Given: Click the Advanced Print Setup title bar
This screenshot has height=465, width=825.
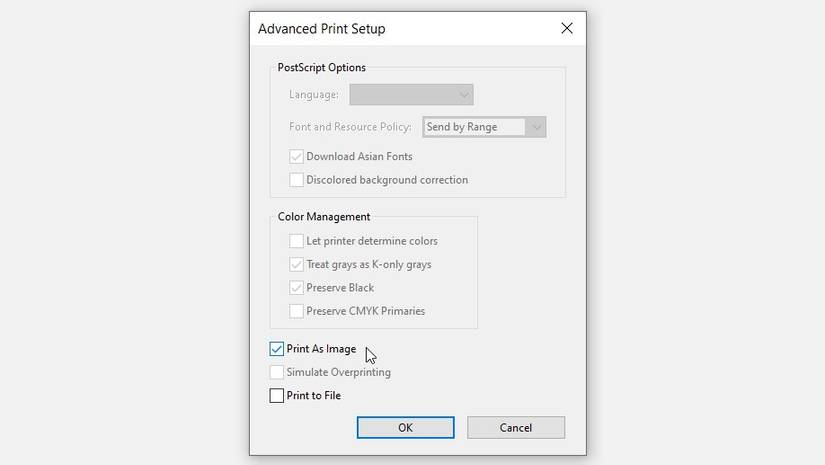Looking at the screenshot, I should point(400,29).
